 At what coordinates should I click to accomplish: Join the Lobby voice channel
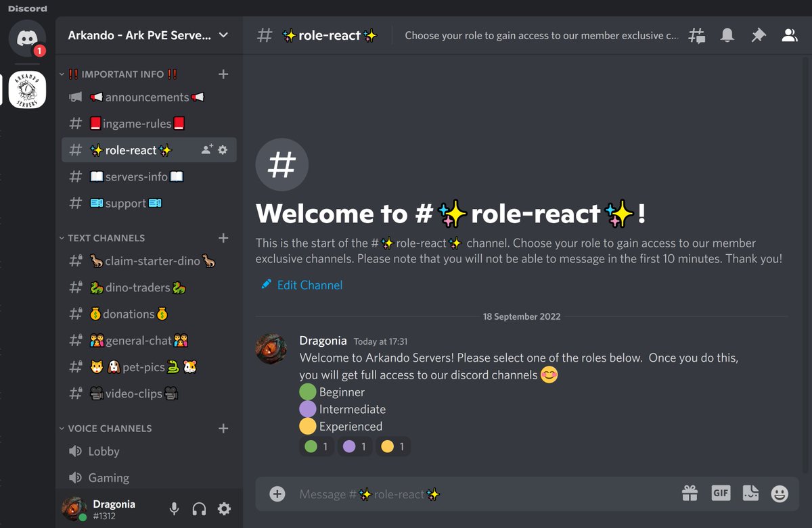(x=149, y=452)
